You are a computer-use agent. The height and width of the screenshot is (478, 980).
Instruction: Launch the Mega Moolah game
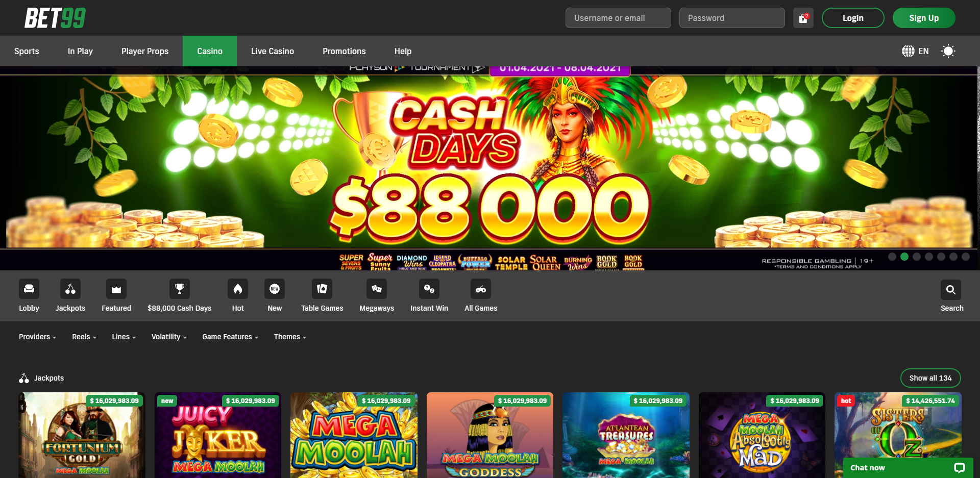coord(354,435)
